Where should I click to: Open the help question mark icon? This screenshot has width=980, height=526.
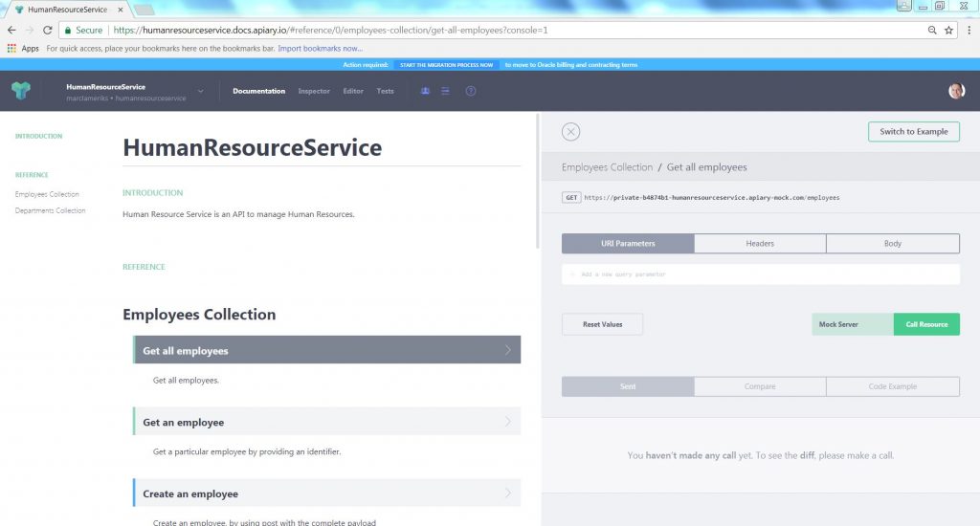(471, 92)
